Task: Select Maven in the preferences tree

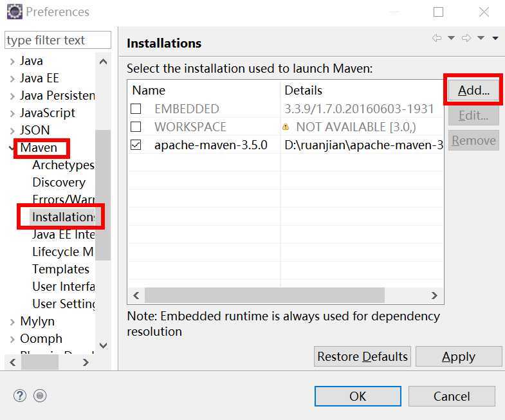Action: pos(39,147)
